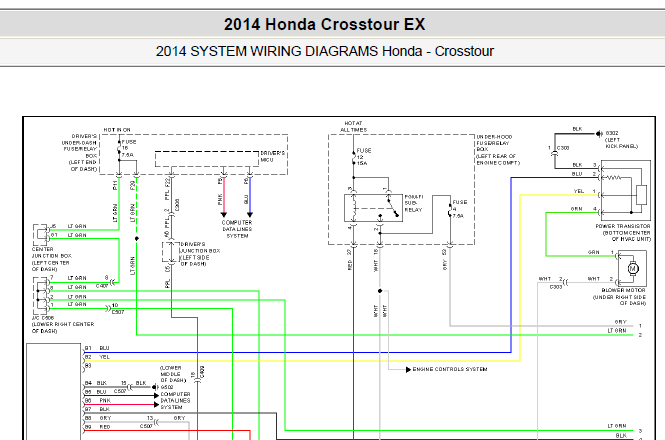Click the "(LOWER MIDDLE OF DASH)" note
This screenshot has width=665, height=440.
point(173,374)
